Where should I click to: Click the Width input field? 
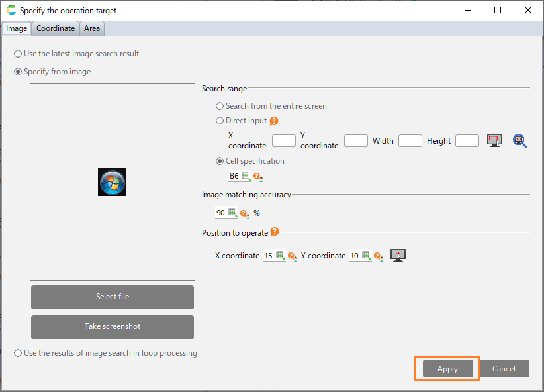[x=410, y=140]
